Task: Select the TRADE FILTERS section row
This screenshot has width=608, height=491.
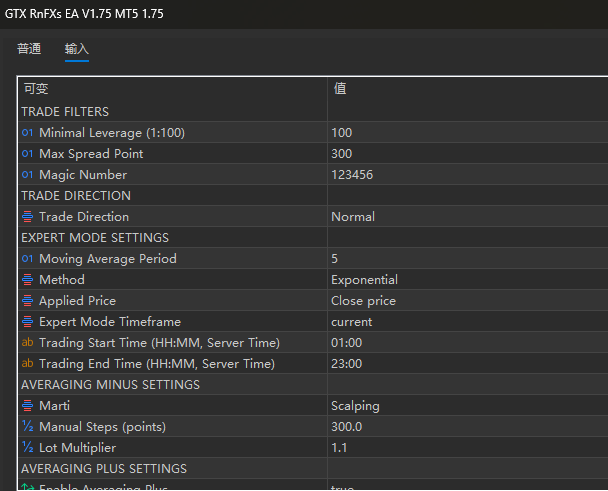Action: [313, 112]
